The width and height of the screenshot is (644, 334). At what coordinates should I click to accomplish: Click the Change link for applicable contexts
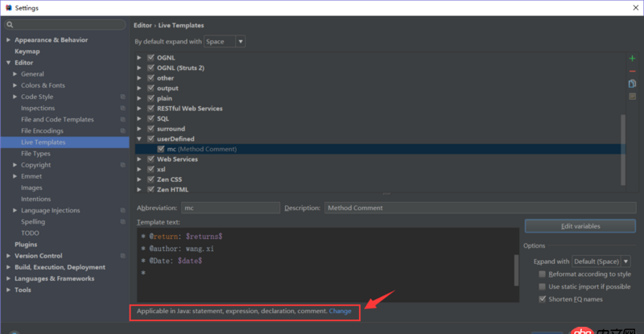click(340, 311)
